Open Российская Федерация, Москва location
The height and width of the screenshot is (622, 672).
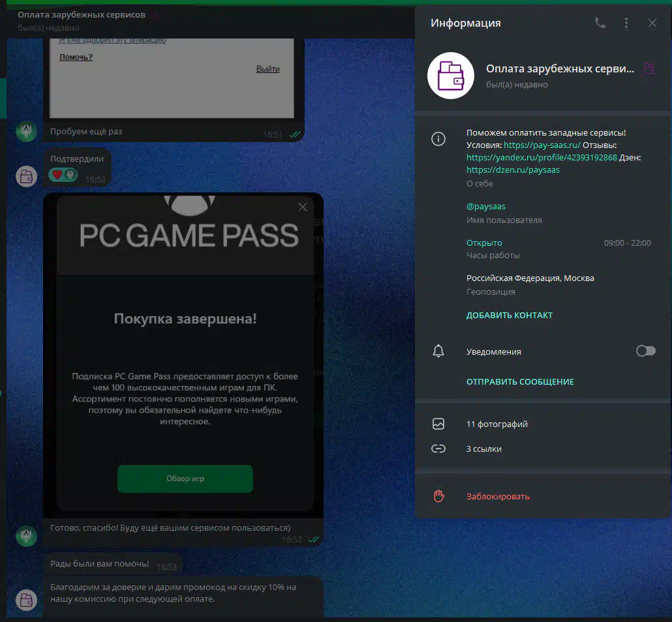530,278
